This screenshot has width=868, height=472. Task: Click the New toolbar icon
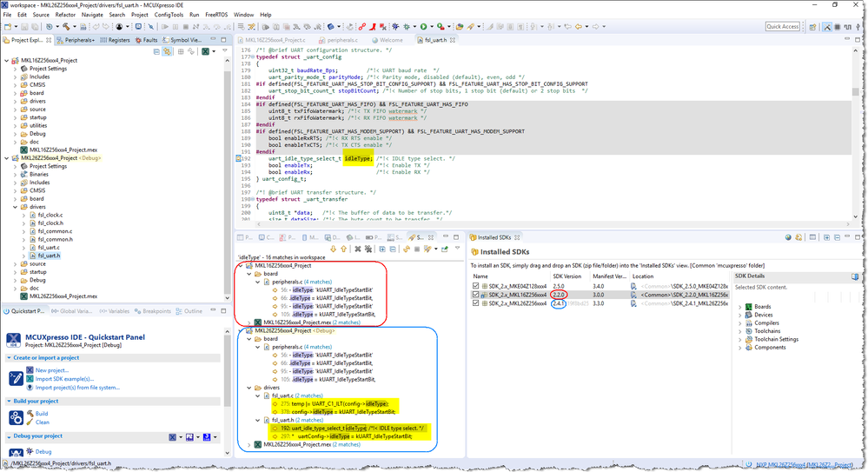click(x=8, y=27)
